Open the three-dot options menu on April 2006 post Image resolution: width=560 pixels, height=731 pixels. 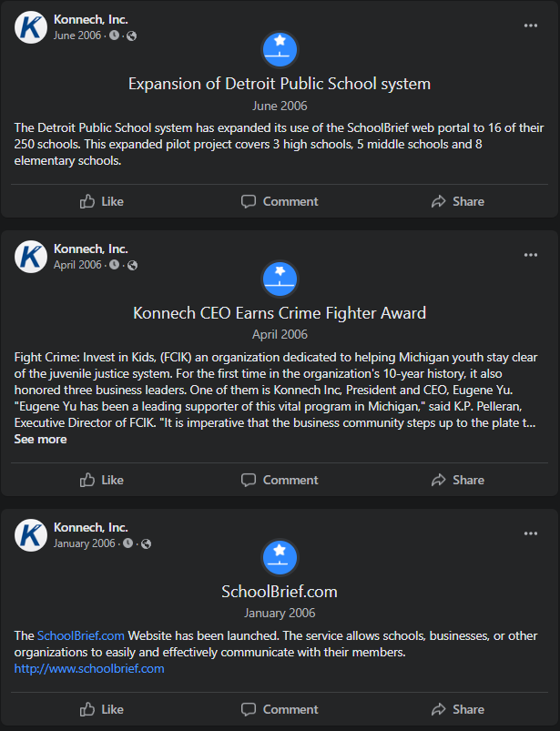click(531, 255)
